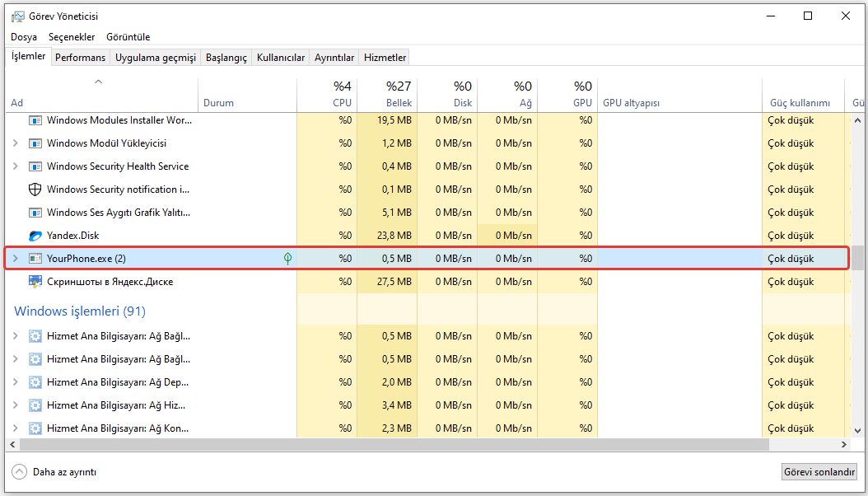Viewport: 868px width, 496px height.
Task: Click the YourPhone.exe process icon
Action: click(35, 259)
